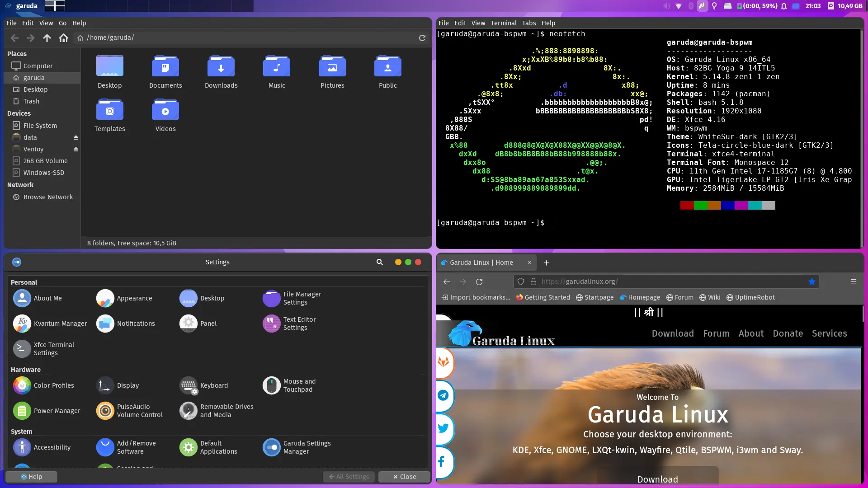The image size is (868, 488).
Task: Go to home folder via the toolbar house icon
Action: coord(63,38)
